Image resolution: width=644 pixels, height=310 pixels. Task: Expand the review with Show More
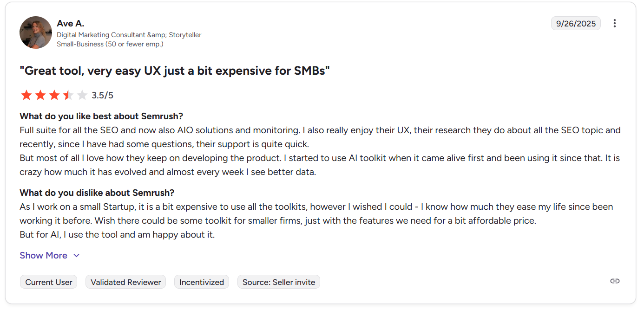(x=43, y=255)
